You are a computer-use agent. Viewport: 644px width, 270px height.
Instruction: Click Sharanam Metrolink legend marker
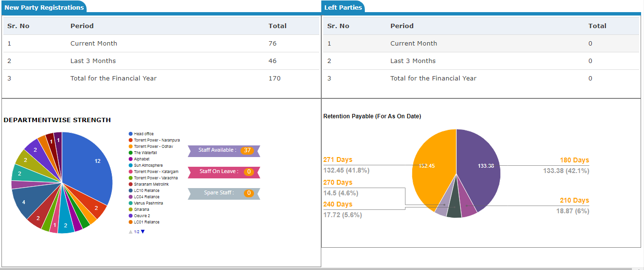(x=131, y=184)
